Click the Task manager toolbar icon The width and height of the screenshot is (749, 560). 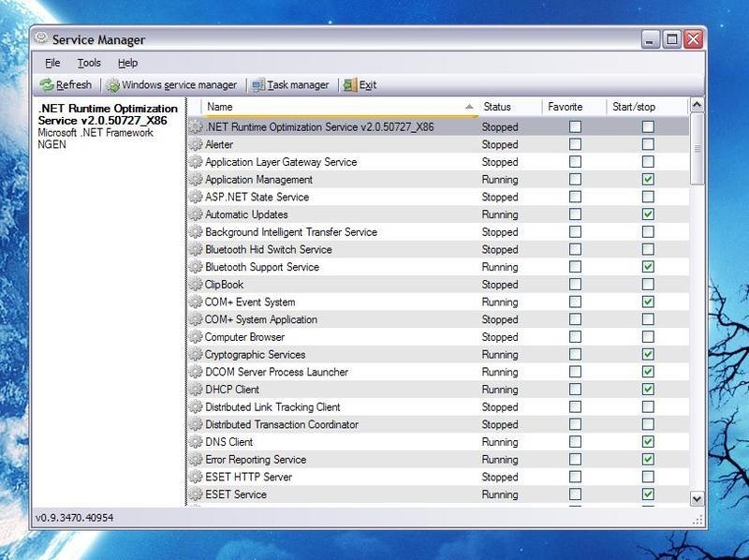[259, 84]
